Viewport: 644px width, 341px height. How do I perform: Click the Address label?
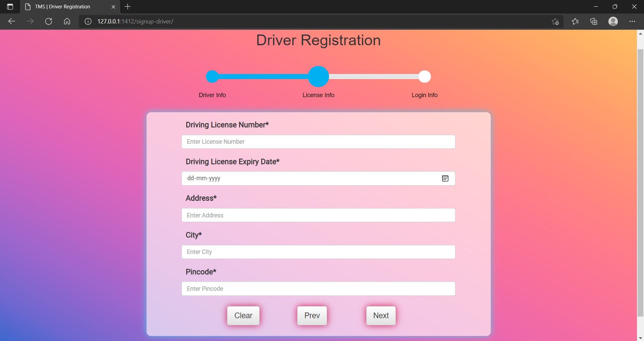[x=201, y=198]
